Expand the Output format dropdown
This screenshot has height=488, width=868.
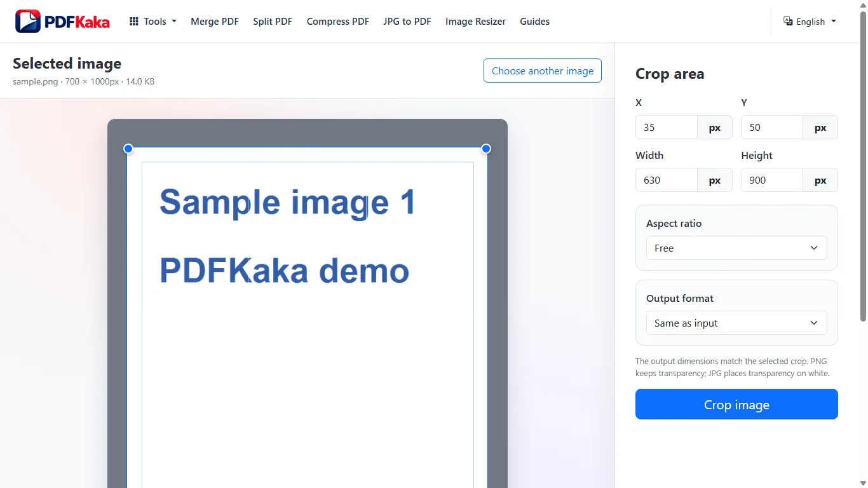736,323
